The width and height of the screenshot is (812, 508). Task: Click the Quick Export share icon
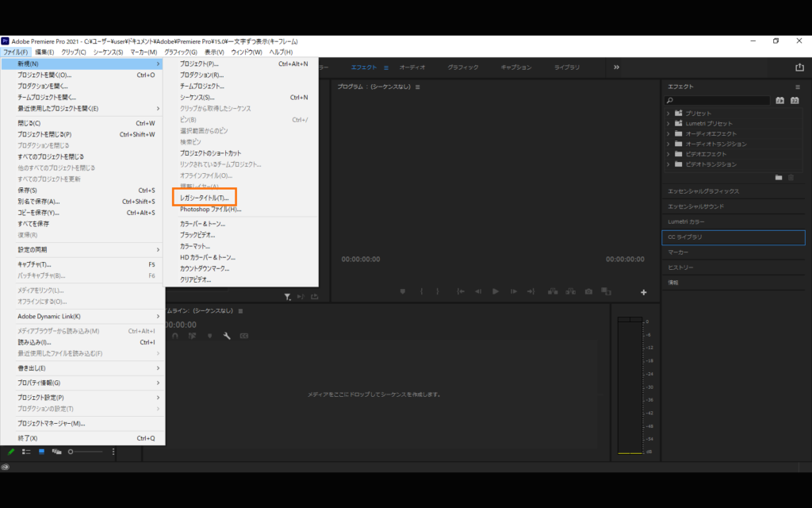coord(799,67)
